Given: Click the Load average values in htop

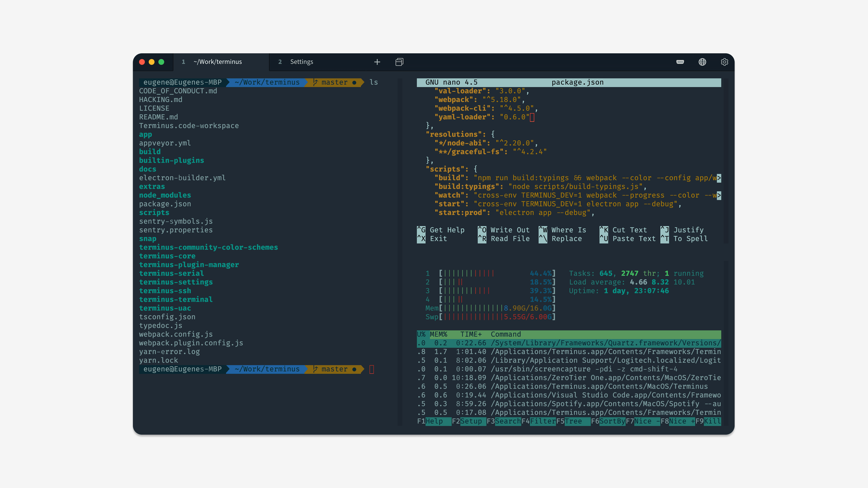Looking at the screenshot, I should click(x=662, y=282).
